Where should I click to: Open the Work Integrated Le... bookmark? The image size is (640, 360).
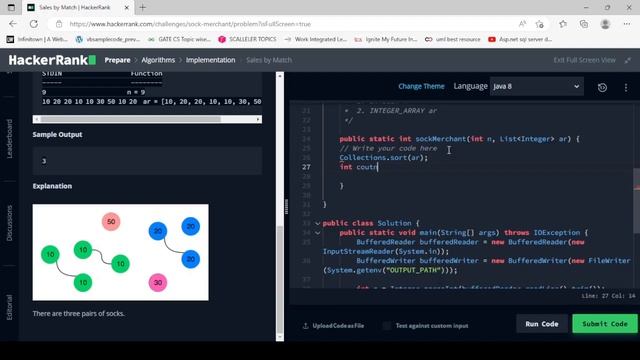pyautogui.click(x=316, y=39)
